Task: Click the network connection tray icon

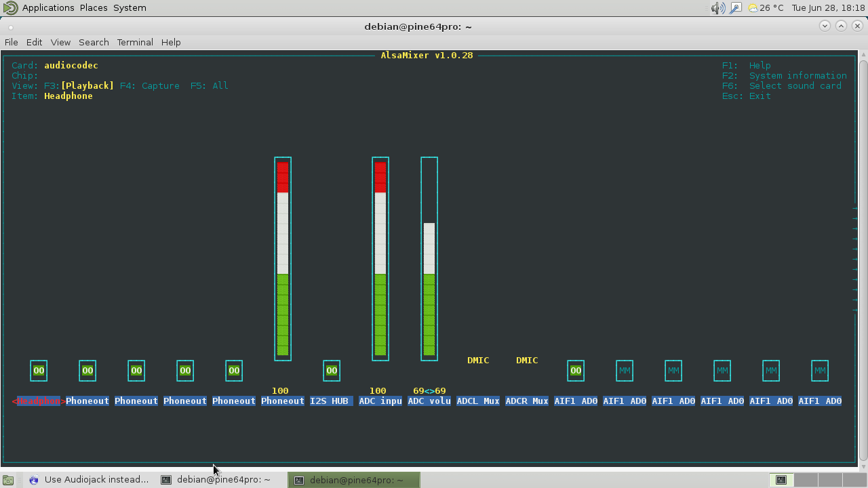Action: [x=735, y=8]
